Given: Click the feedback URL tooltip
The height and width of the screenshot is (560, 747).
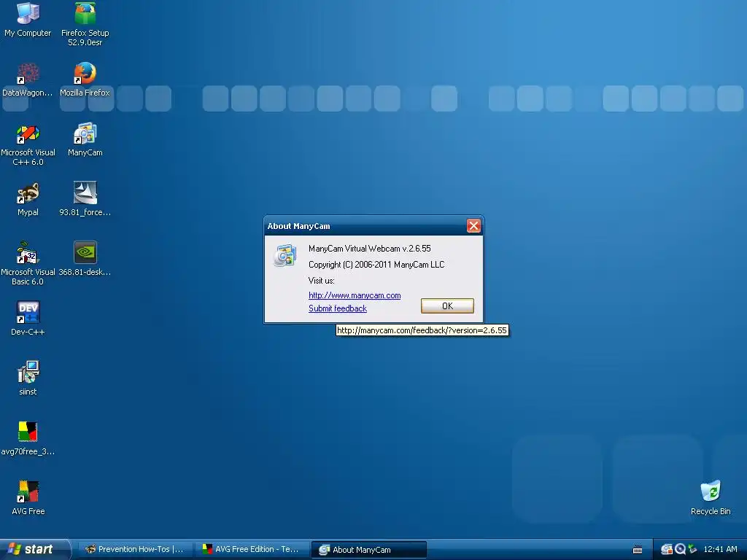Looking at the screenshot, I should pyautogui.click(x=422, y=330).
